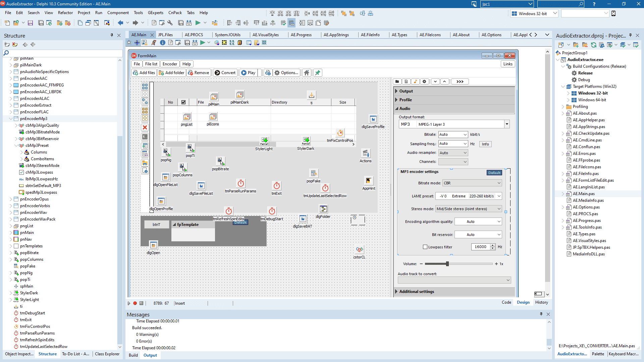Screen dimensions: 644x362
Task: Open the Sampling freq. dropdown
Action: (x=465, y=143)
